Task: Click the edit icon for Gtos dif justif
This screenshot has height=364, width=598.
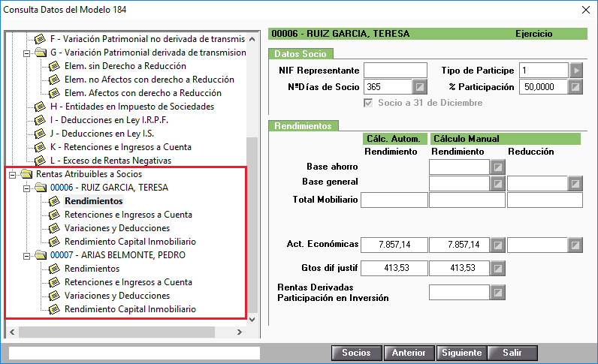Action: (x=497, y=269)
